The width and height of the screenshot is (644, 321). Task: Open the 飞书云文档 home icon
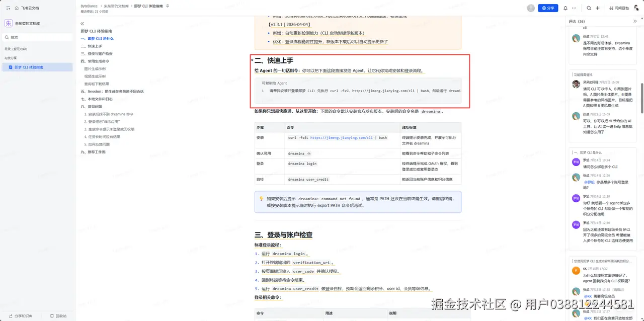(17, 8)
